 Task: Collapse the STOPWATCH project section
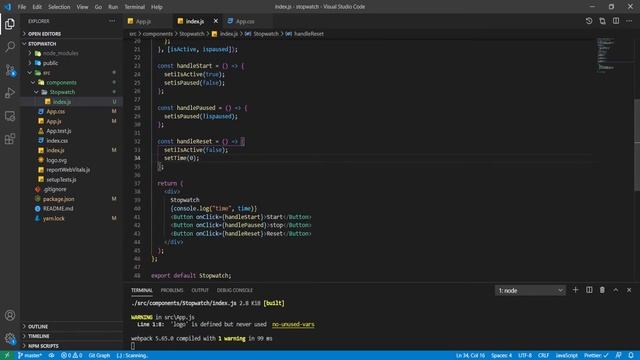pos(72,44)
